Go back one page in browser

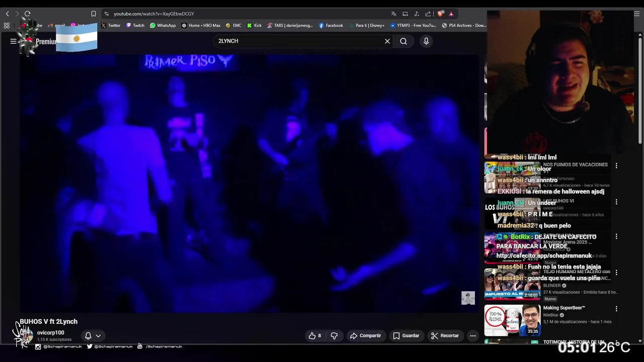tap(7, 14)
